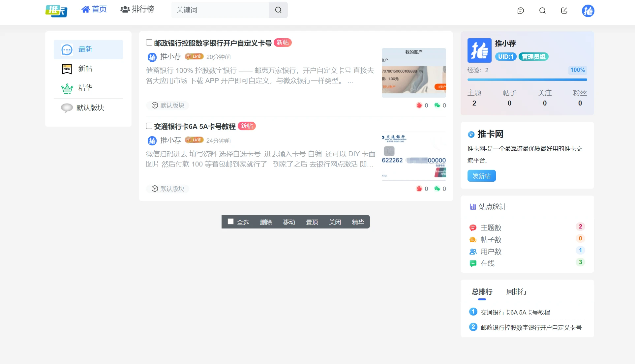Screen dimensions: 635x364
Task: Select the 精华 crown sidebar item
Action: pos(85,88)
